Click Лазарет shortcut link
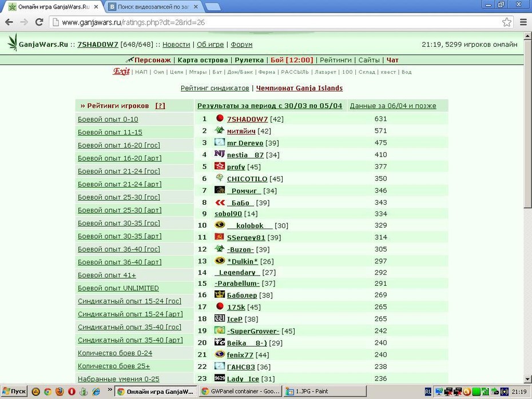 [325, 72]
